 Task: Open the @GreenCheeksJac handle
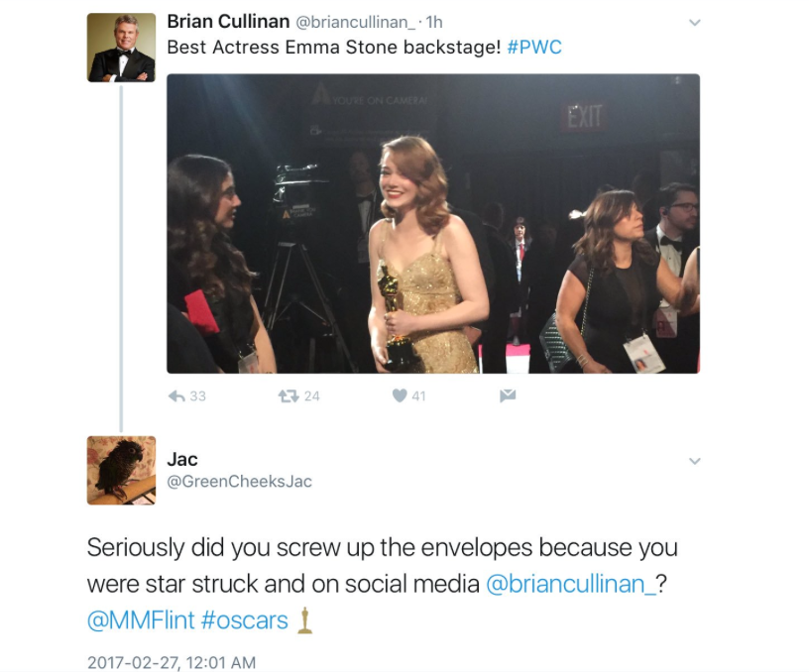tap(239, 482)
